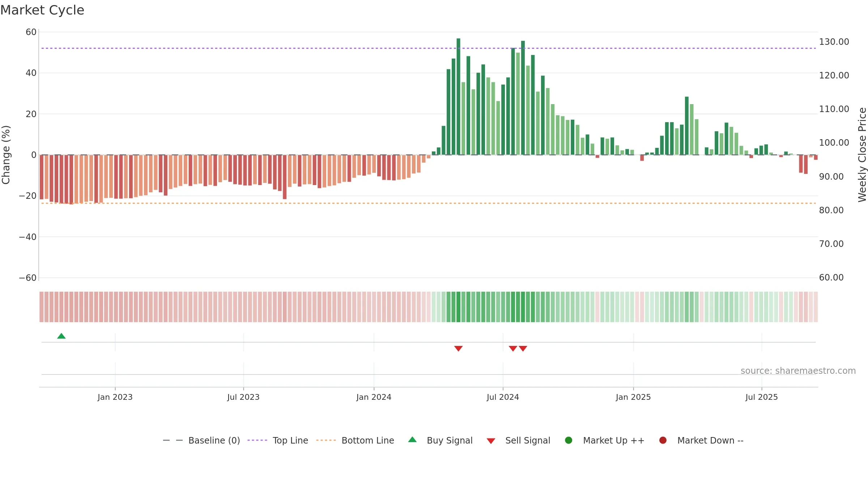The image size is (868, 488).
Task: Toggle Buy Signal legend entry
Action: [x=440, y=440]
